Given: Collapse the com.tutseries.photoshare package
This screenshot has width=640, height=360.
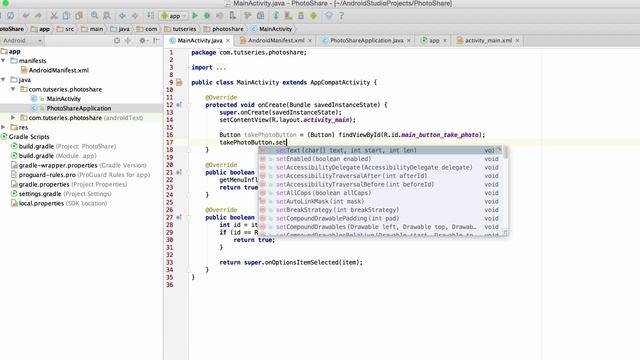Looking at the screenshot, I should click(13, 89).
